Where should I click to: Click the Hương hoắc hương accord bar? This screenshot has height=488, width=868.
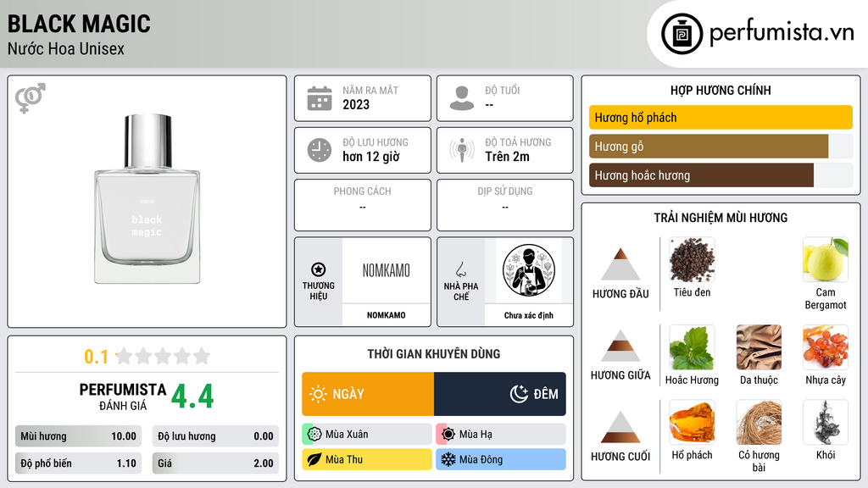tap(721, 175)
